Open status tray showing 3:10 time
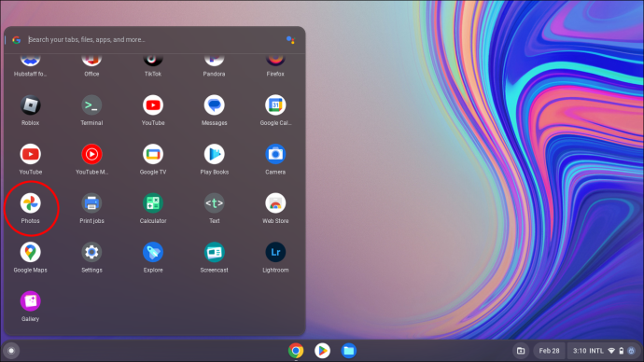The height and width of the screenshot is (362, 644). coord(603,351)
